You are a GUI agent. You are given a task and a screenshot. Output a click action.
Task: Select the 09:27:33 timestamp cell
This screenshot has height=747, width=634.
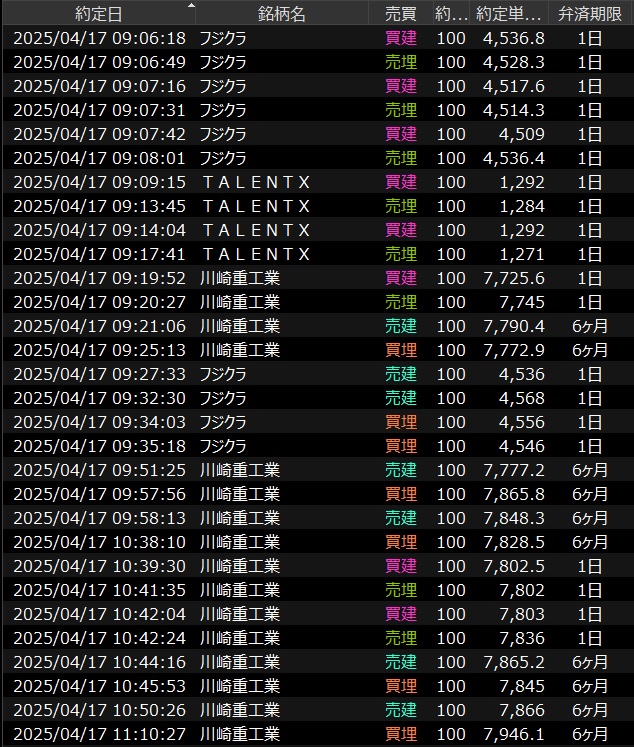click(100, 374)
